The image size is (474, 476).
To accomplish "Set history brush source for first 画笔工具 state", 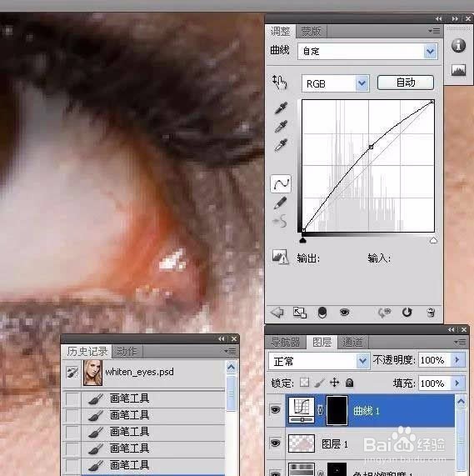I will point(72,398).
